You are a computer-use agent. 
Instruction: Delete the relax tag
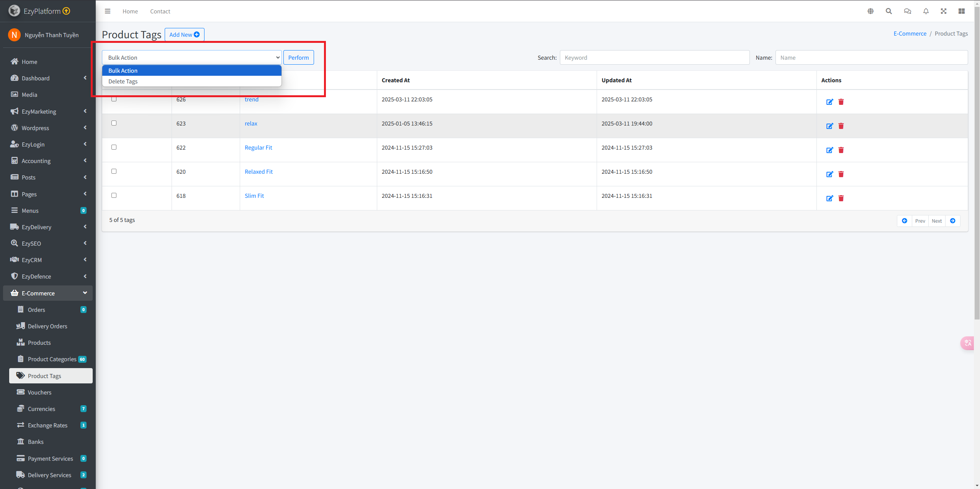tap(841, 126)
